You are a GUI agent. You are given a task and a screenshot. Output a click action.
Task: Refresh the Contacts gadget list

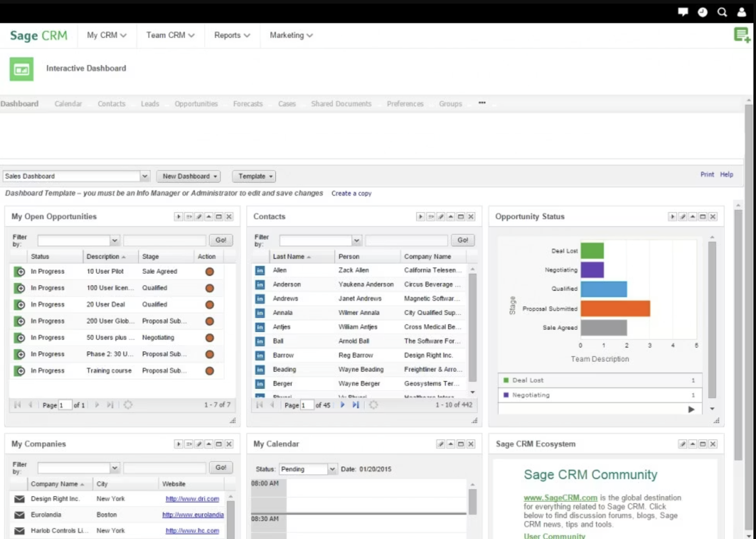point(373,405)
